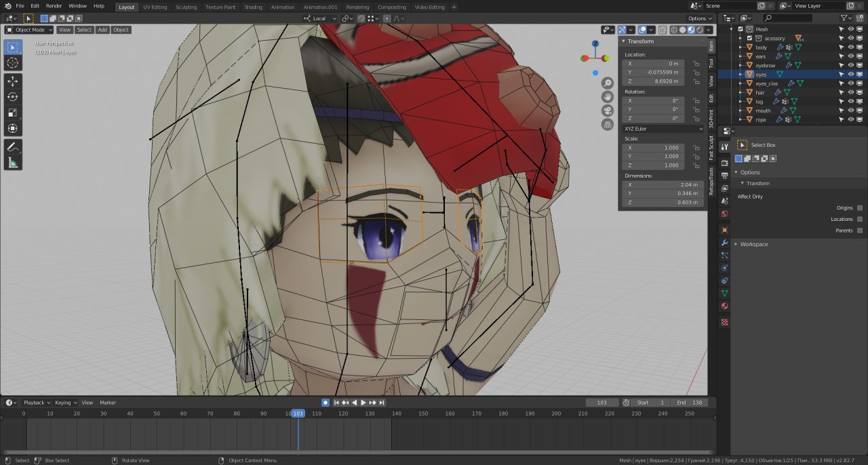
Task: Open the Tool sidebar tab
Action: (711, 63)
